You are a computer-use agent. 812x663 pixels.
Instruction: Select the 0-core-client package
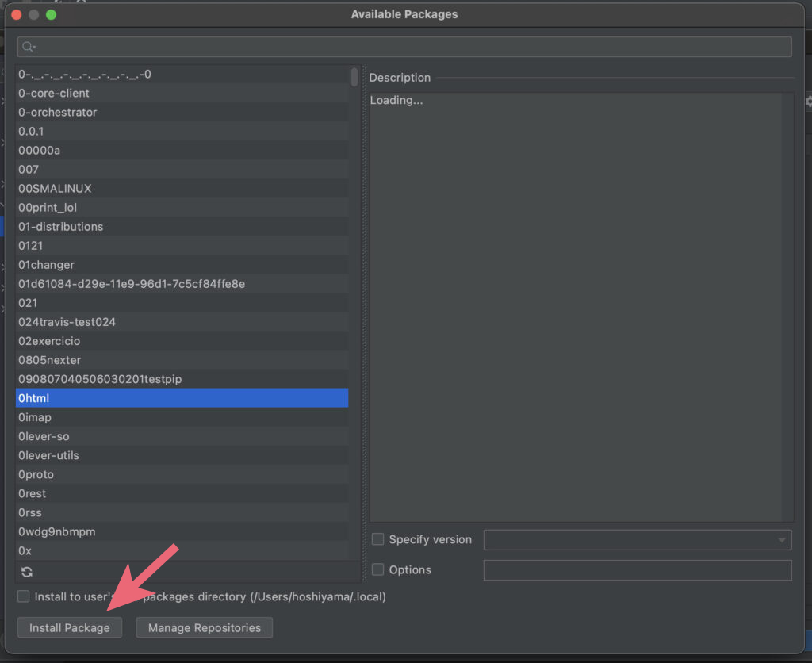click(x=182, y=94)
